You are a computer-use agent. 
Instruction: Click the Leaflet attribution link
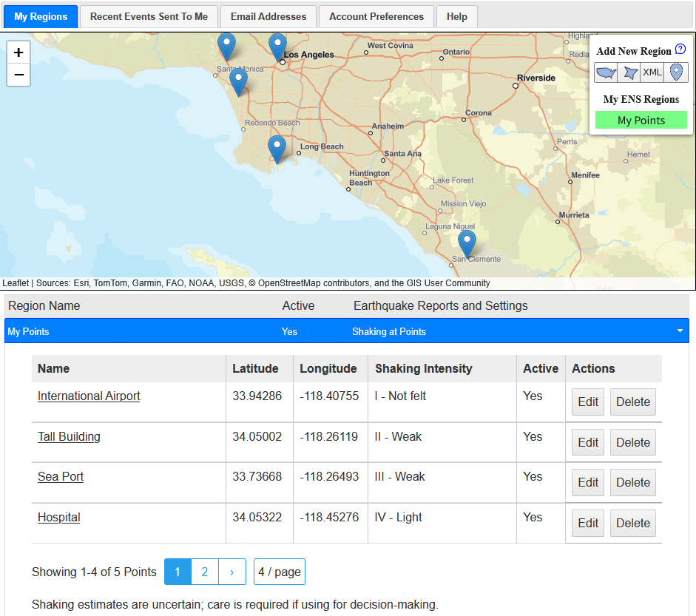[x=16, y=283]
